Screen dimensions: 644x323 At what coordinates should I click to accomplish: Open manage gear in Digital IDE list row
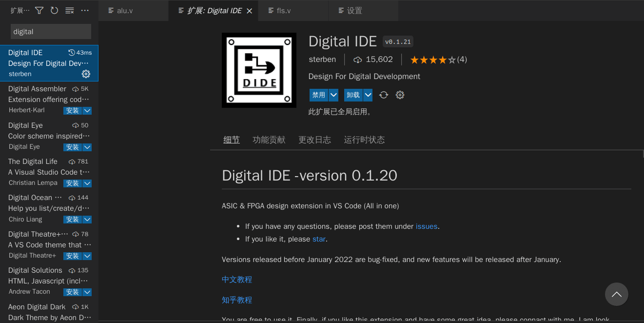[86, 74]
